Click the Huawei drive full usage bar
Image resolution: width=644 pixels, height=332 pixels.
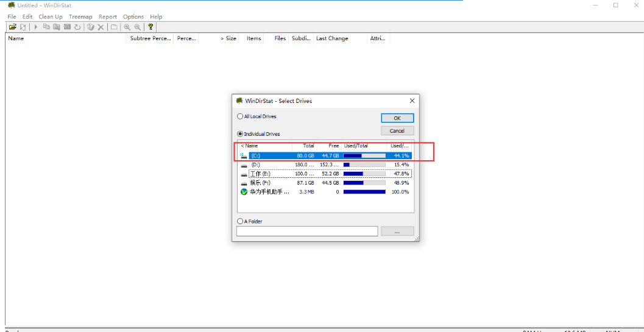364,192
